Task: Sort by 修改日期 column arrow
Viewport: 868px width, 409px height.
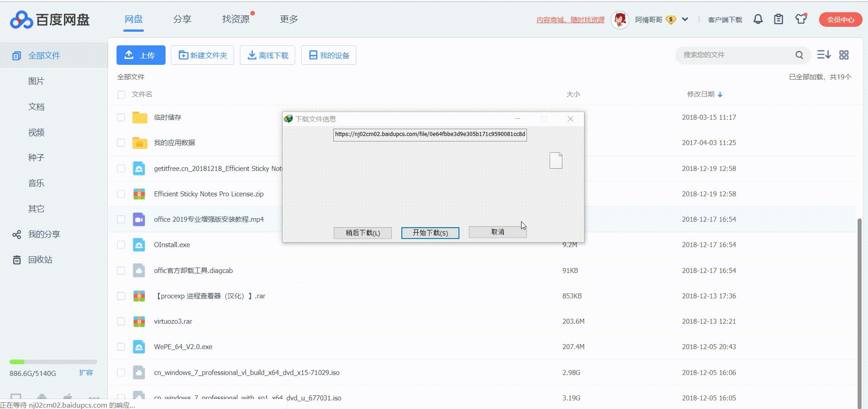Action: (x=720, y=94)
